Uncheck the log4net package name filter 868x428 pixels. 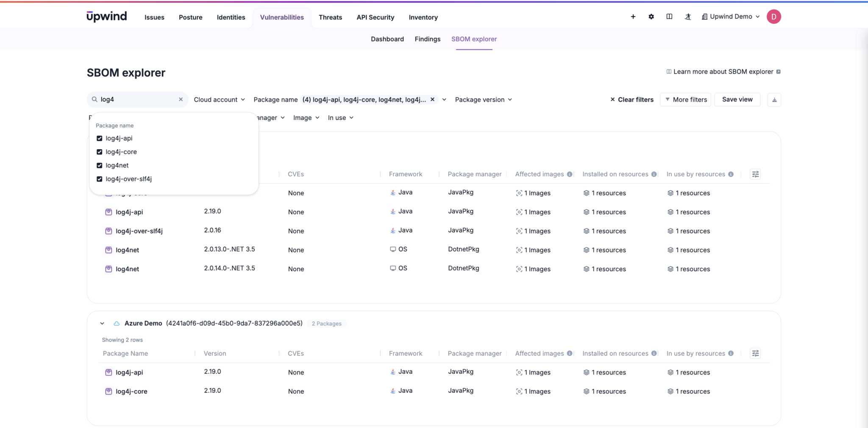99,165
